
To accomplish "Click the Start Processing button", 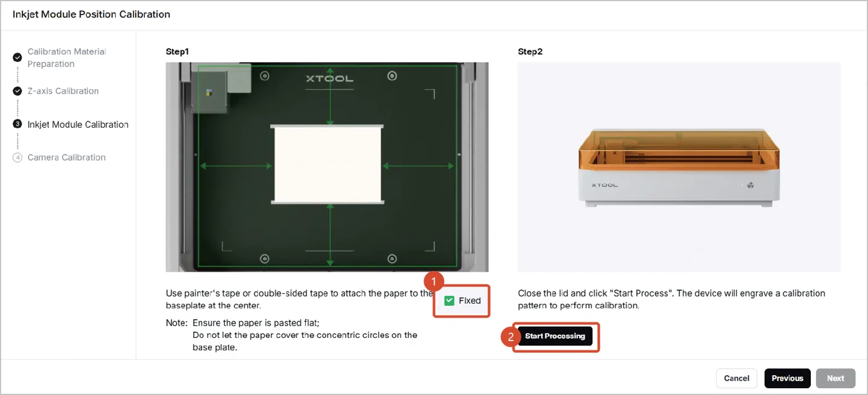I will (x=555, y=336).
